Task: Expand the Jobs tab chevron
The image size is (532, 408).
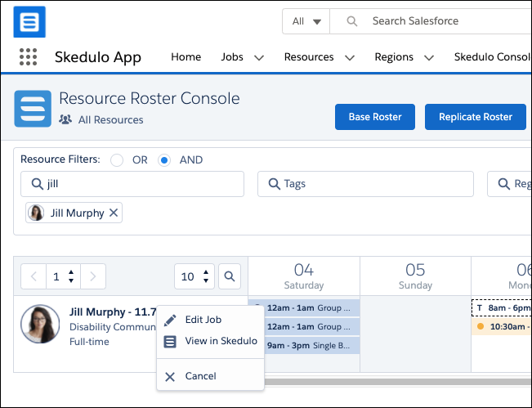Action: coord(259,58)
